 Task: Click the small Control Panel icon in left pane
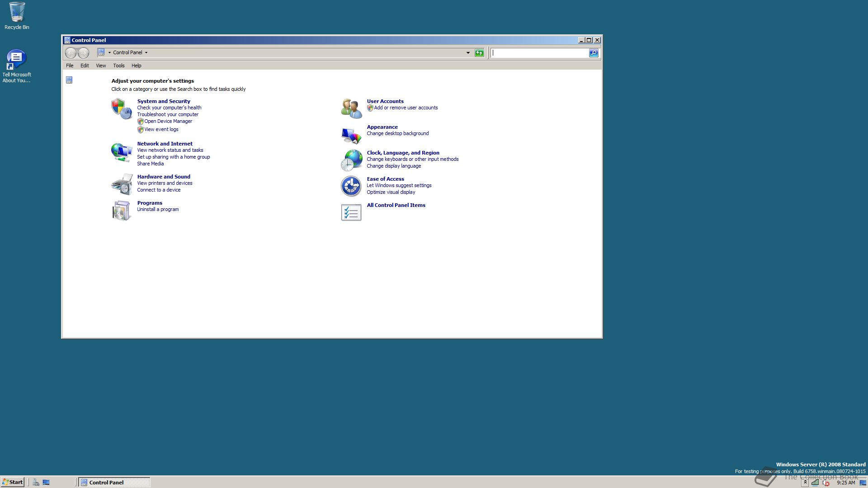[x=69, y=80]
